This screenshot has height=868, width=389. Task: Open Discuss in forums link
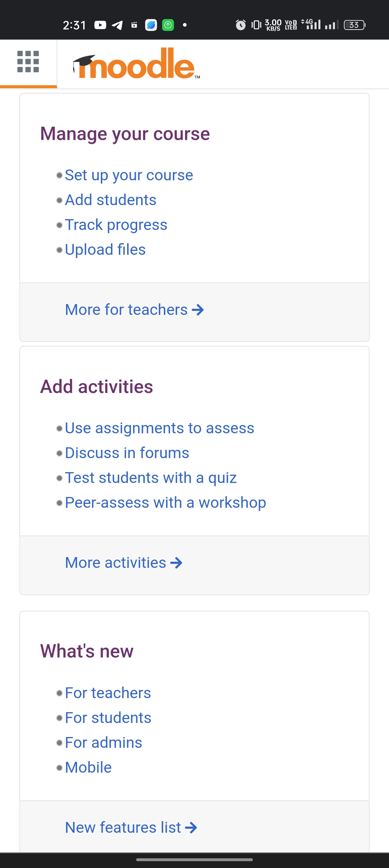point(127,453)
